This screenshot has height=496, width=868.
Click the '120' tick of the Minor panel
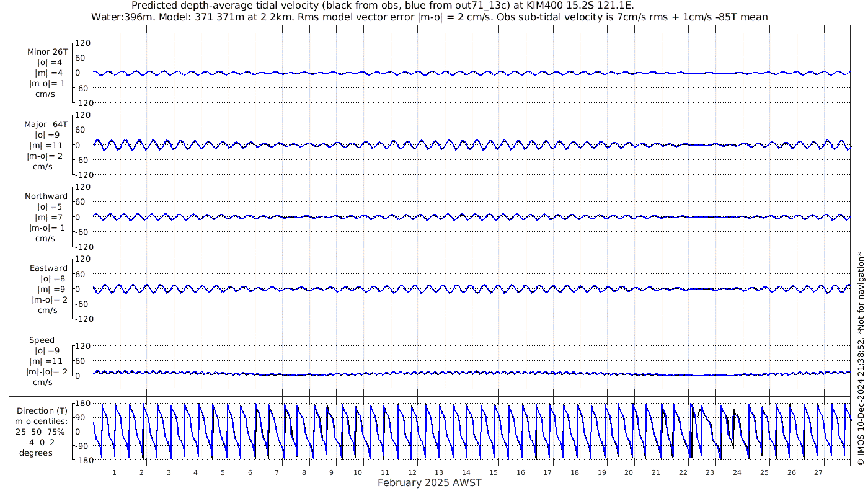click(x=83, y=43)
